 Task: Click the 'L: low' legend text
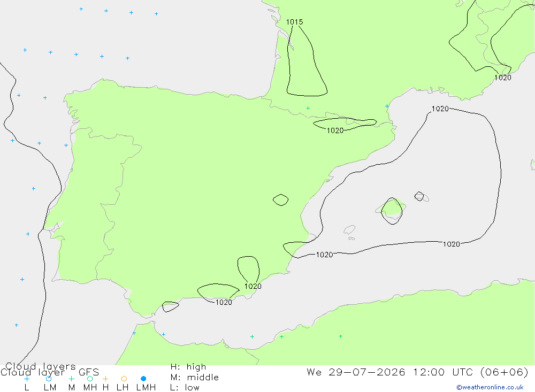click(x=185, y=388)
